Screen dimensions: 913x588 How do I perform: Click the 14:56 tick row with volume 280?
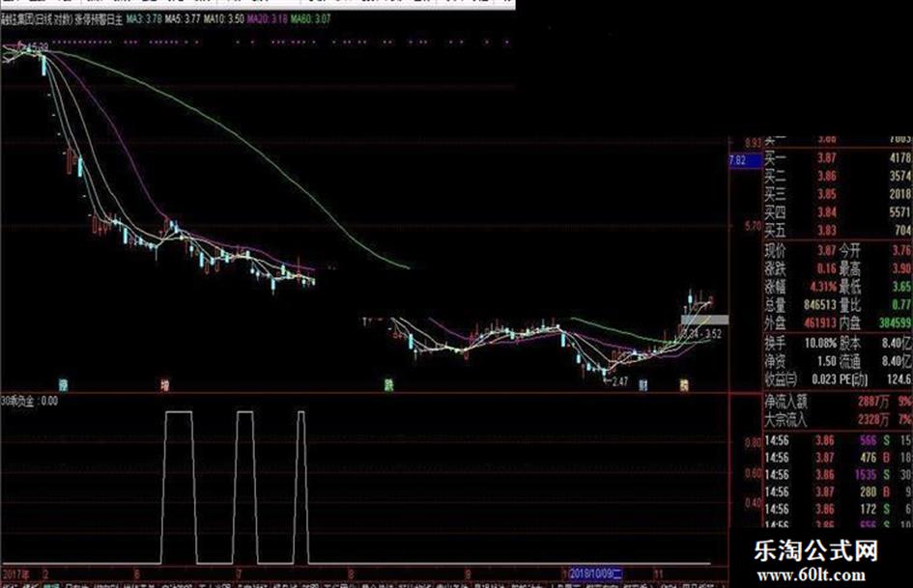838,492
